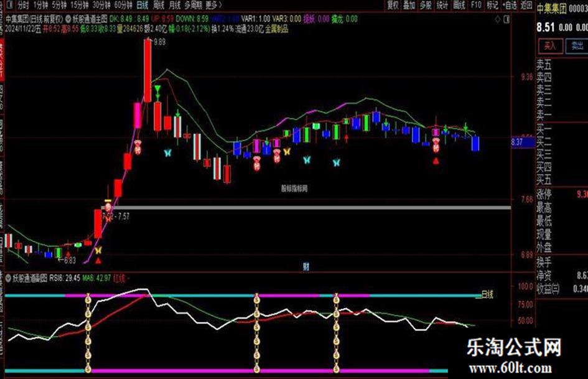Image resolution: width=588 pixels, height=379 pixels.
Task: Click the red up-triangle beside the 6.83 low
Action: [x=68, y=255]
